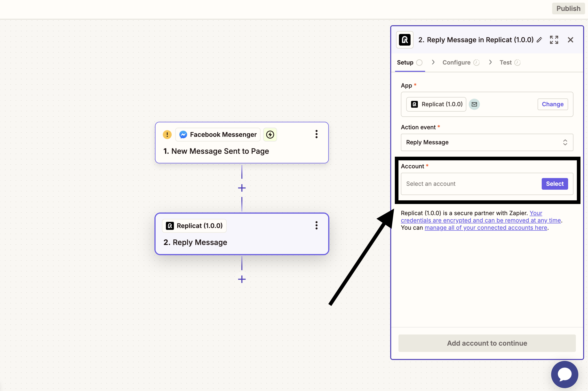Close the Reply Message step panel
This screenshot has height=391, width=588.
(570, 40)
